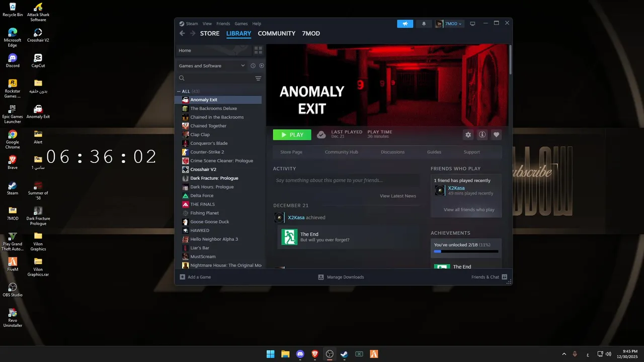
Task: Go back with the Steam back arrow
Action: [x=182, y=34]
